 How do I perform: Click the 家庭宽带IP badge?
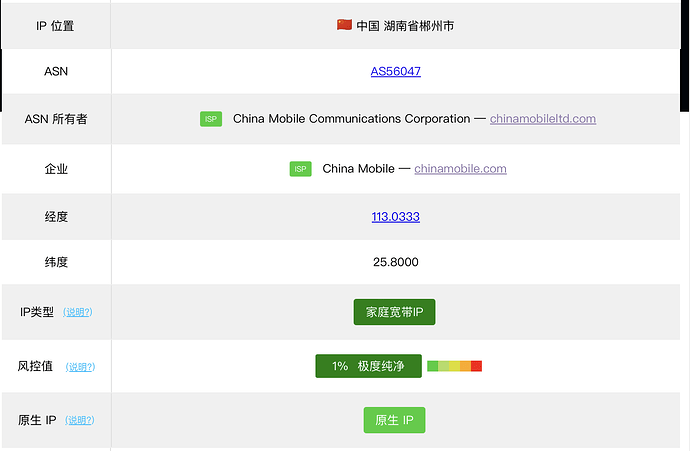tap(394, 312)
